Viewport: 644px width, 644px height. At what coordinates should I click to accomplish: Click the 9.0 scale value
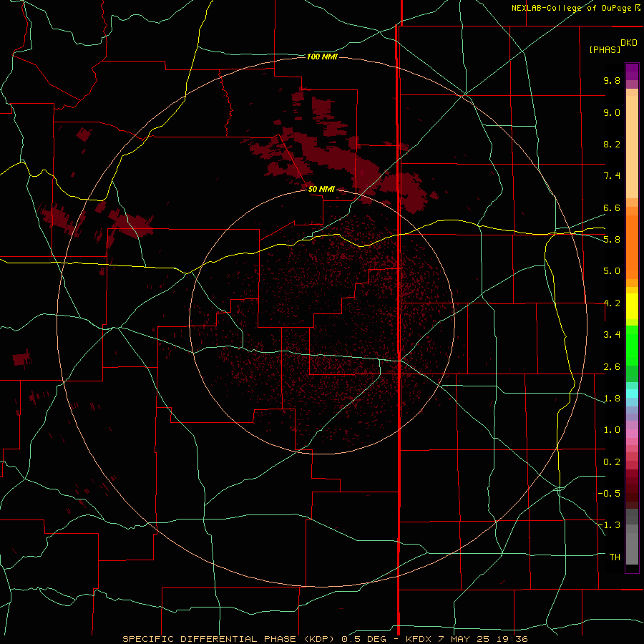612,112
